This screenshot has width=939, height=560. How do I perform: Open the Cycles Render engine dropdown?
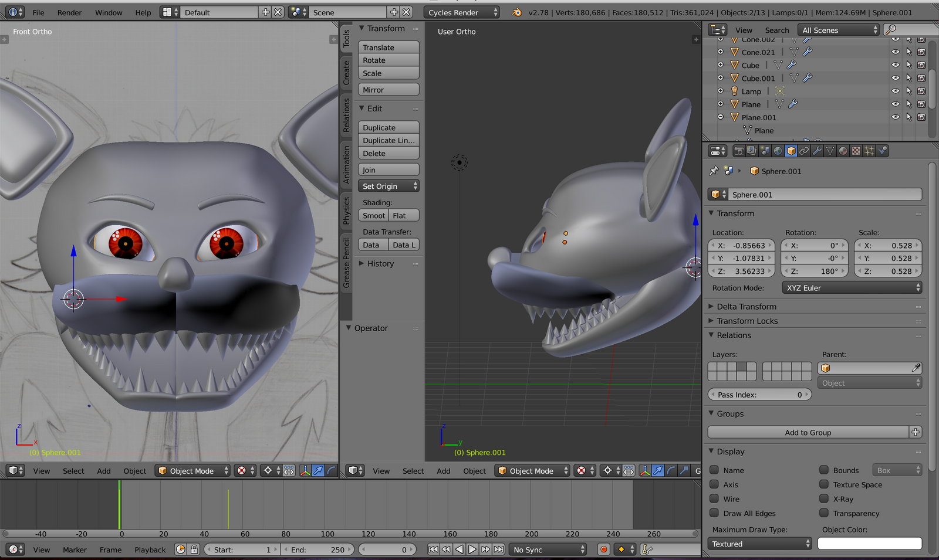(462, 12)
